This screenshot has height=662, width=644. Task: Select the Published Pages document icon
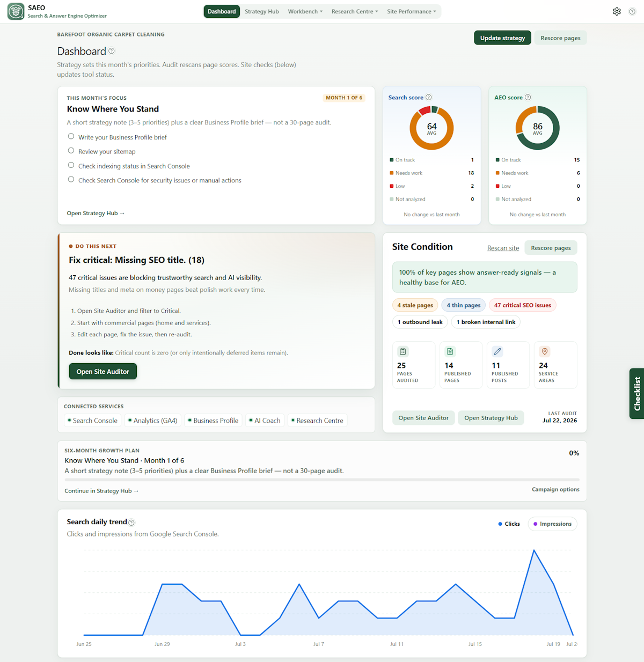pos(450,351)
